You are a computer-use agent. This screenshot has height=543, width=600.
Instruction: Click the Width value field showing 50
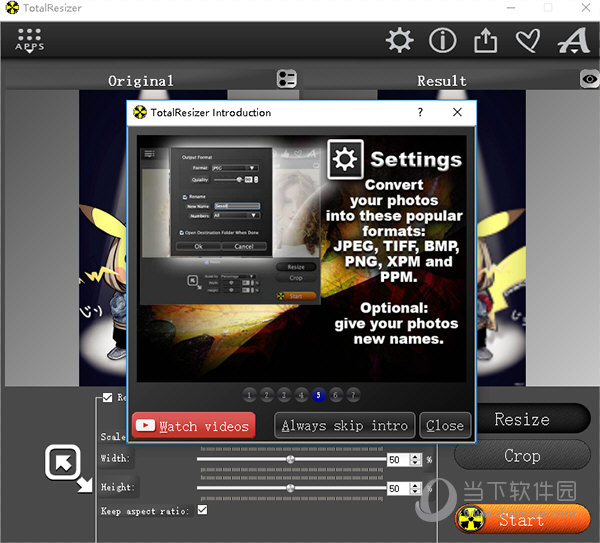click(398, 459)
